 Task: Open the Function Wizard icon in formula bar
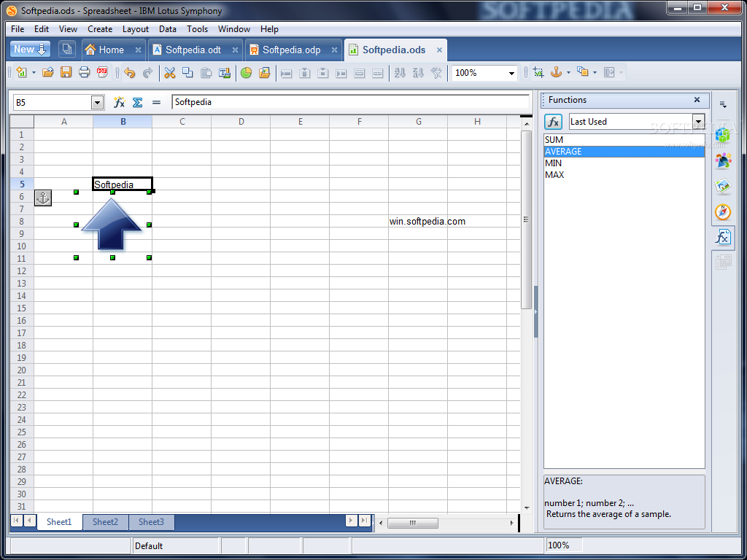tap(119, 102)
